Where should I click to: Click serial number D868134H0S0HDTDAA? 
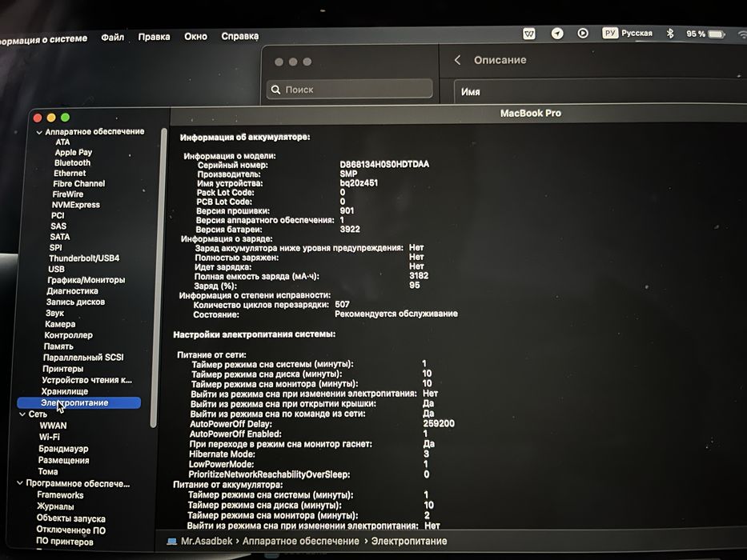point(384,164)
